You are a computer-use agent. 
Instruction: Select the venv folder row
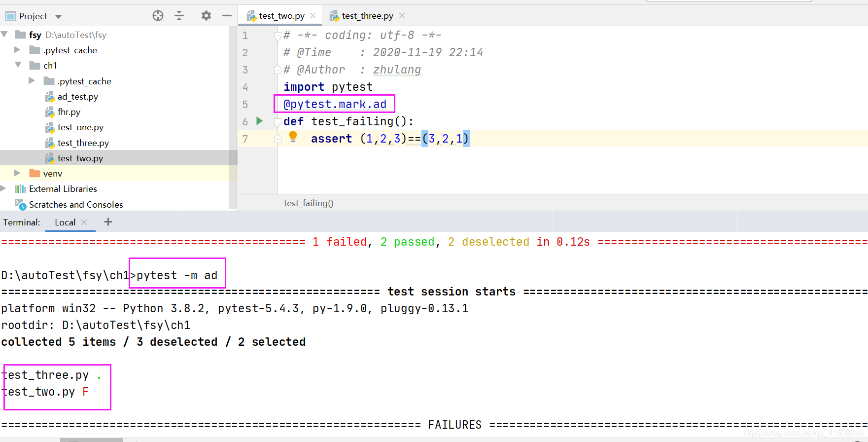[x=118, y=173]
